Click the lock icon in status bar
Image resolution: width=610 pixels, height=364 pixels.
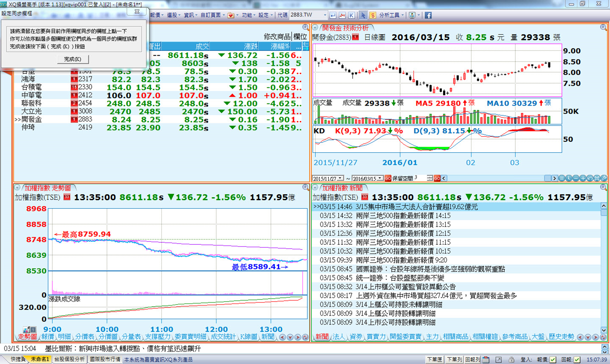pos(511,359)
